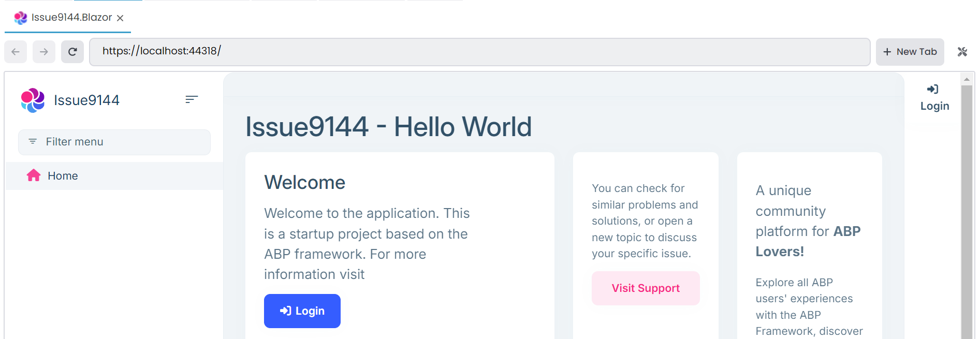980x339 pixels.
Task: Click the Login text link at top right
Action: click(x=934, y=106)
